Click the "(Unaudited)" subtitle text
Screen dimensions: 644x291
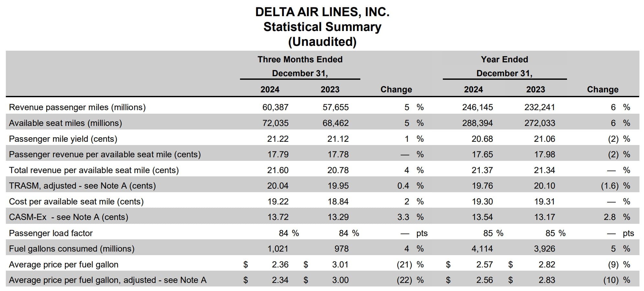pyautogui.click(x=322, y=42)
